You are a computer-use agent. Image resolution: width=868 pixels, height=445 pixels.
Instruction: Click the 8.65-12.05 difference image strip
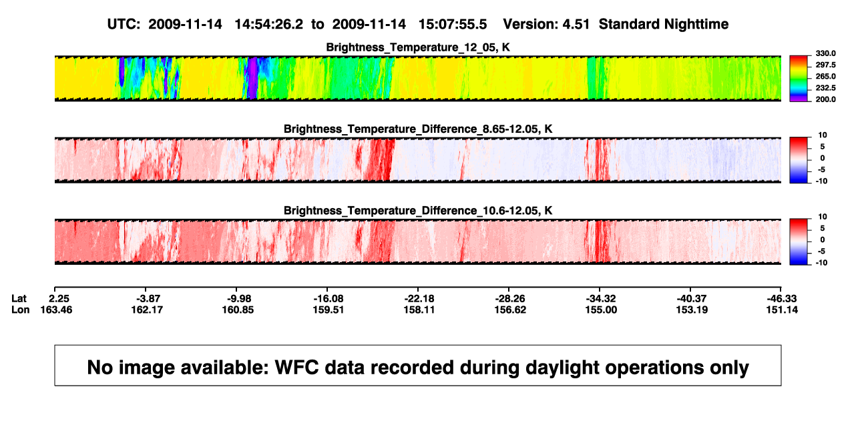coord(417,160)
